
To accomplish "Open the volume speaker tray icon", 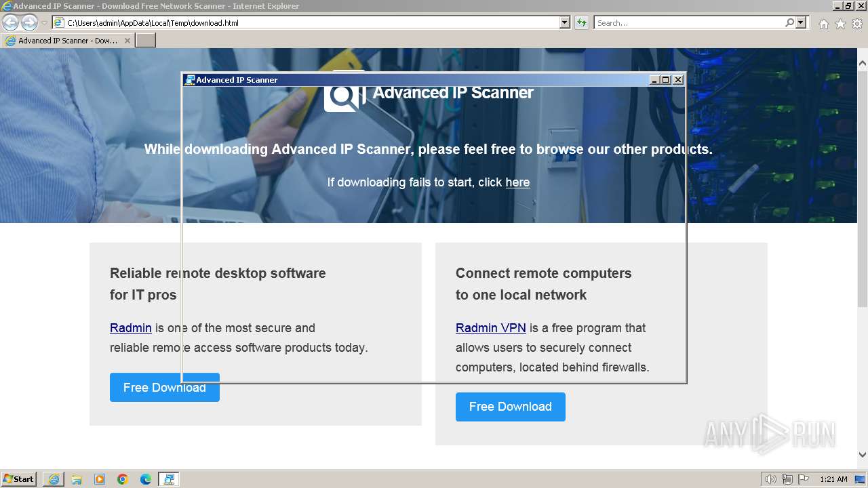I will pos(770,479).
